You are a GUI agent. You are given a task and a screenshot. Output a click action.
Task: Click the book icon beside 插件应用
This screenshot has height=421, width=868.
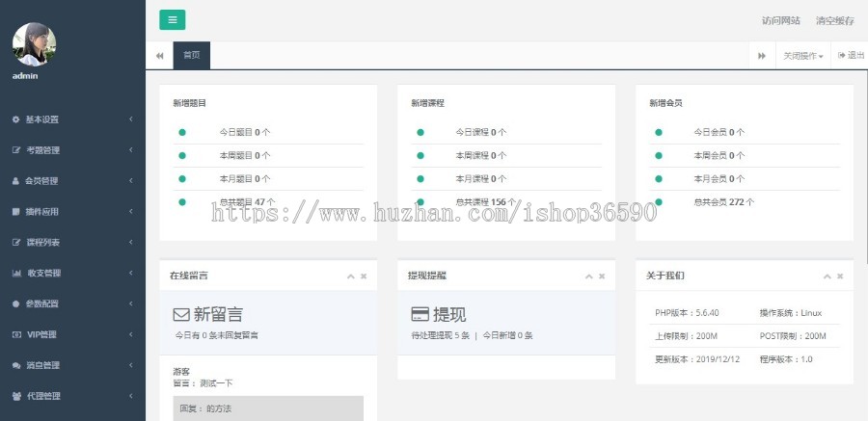15,211
